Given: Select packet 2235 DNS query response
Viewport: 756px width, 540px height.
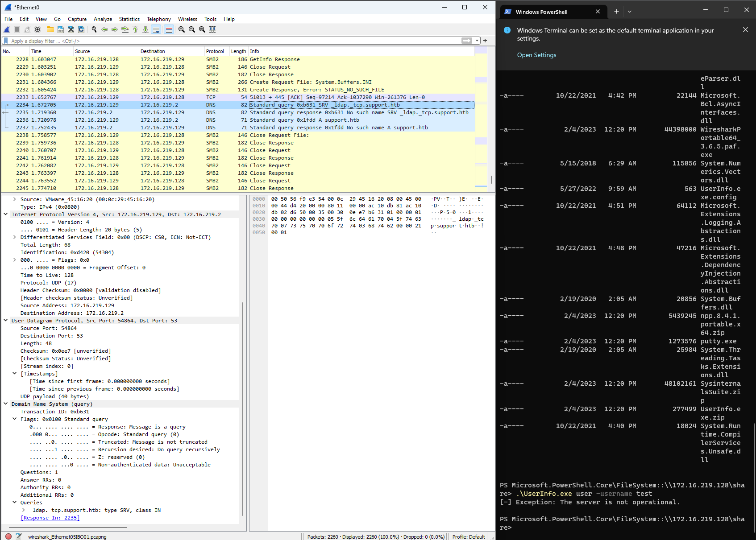Looking at the screenshot, I should [x=237, y=112].
